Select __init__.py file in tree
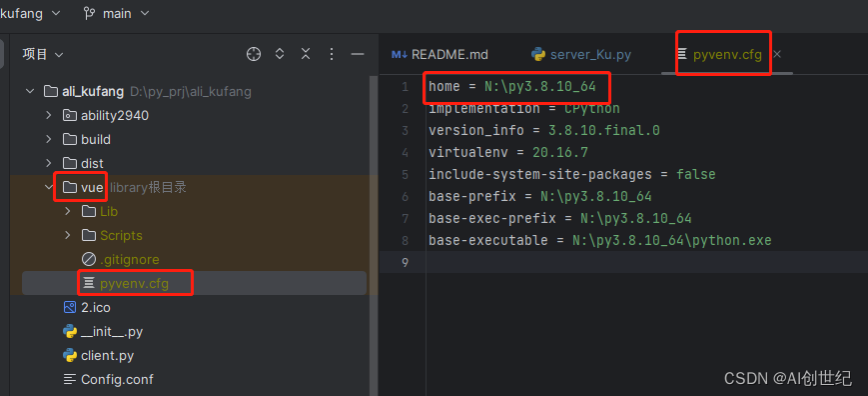This screenshot has height=396, width=868. click(112, 332)
